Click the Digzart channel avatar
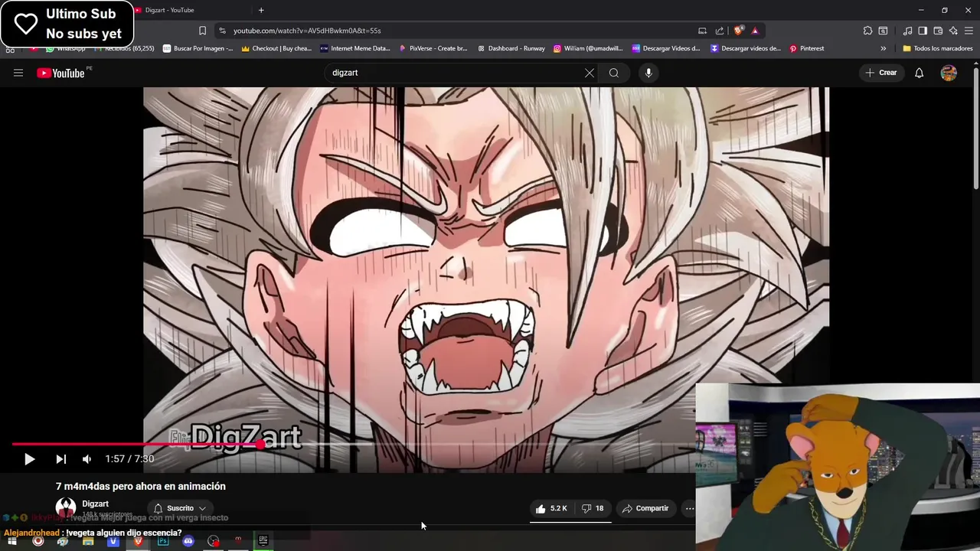Image resolution: width=980 pixels, height=551 pixels. pos(66,507)
